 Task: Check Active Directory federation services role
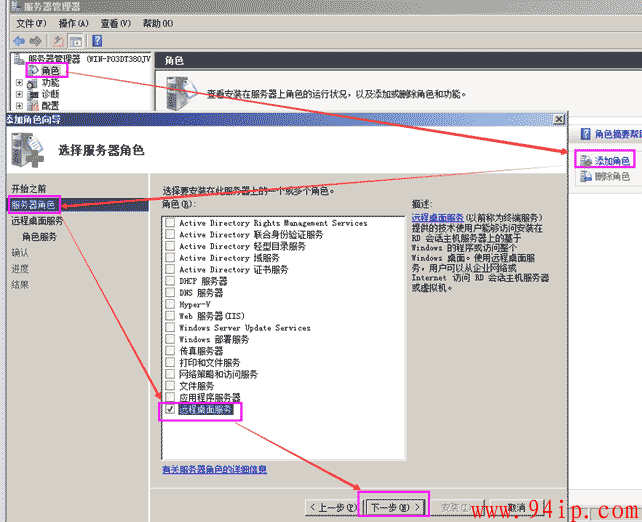170,234
